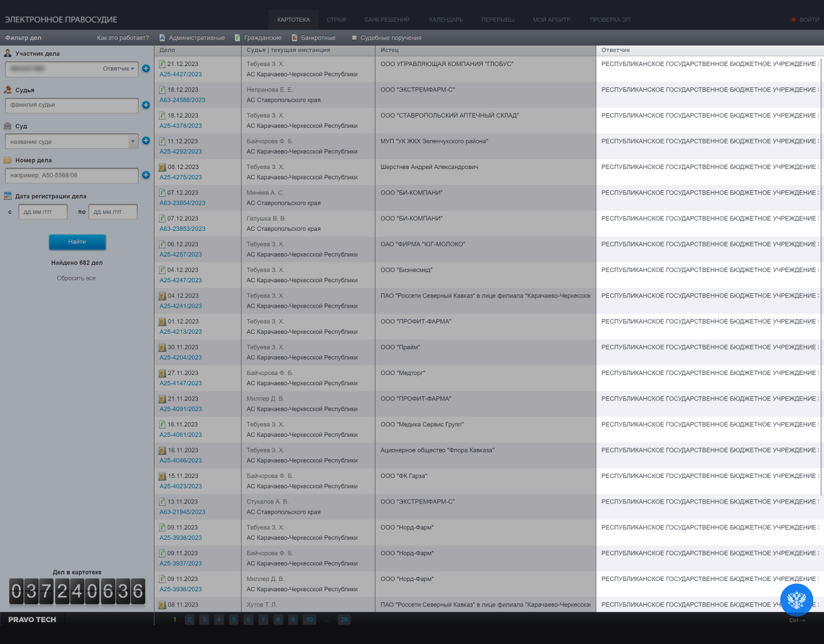Add another judge with the plus icon
Viewport: 824px width, 644px height.
click(x=146, y=105)
